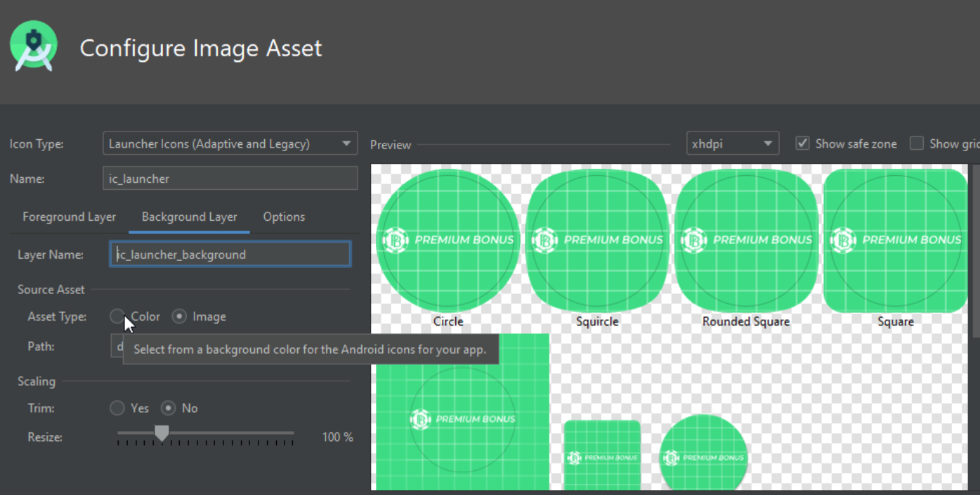Click the 100 % resize value
The height and width of the screenshot is (495, 980).
337,437
